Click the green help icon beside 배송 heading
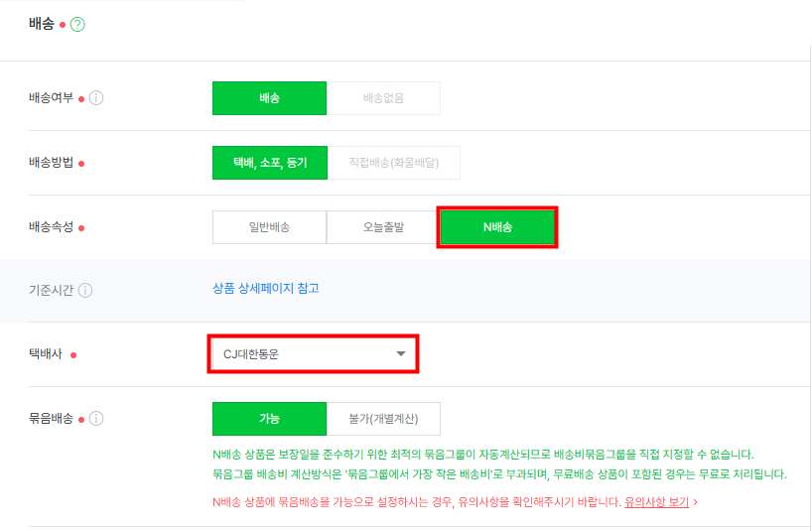This screenshot has width=812, height=531. (77, 25)
